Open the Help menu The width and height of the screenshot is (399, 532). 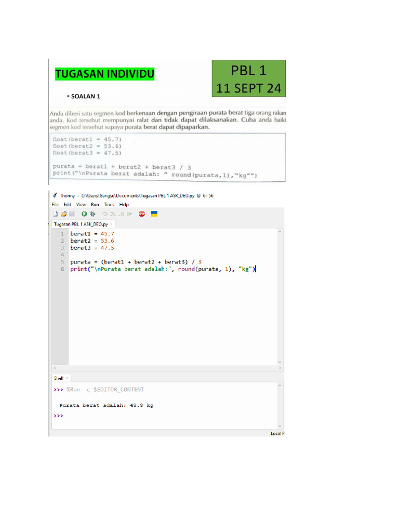tap(124, 205)
